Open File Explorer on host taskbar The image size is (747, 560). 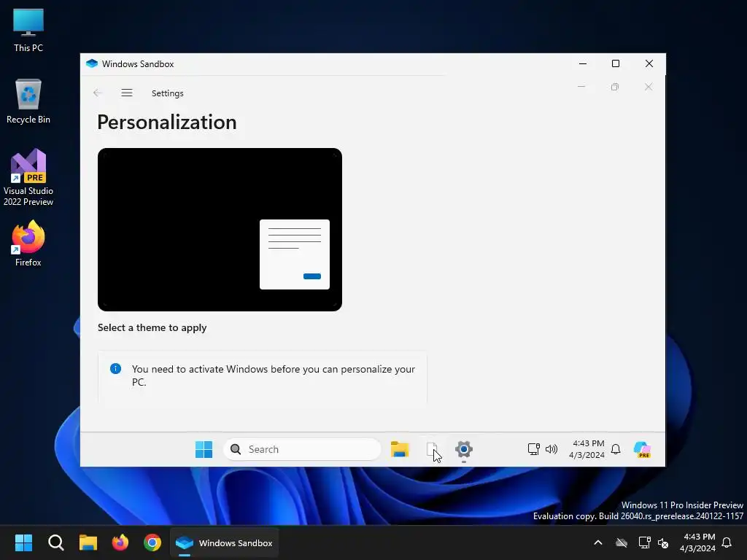(88, 542)
